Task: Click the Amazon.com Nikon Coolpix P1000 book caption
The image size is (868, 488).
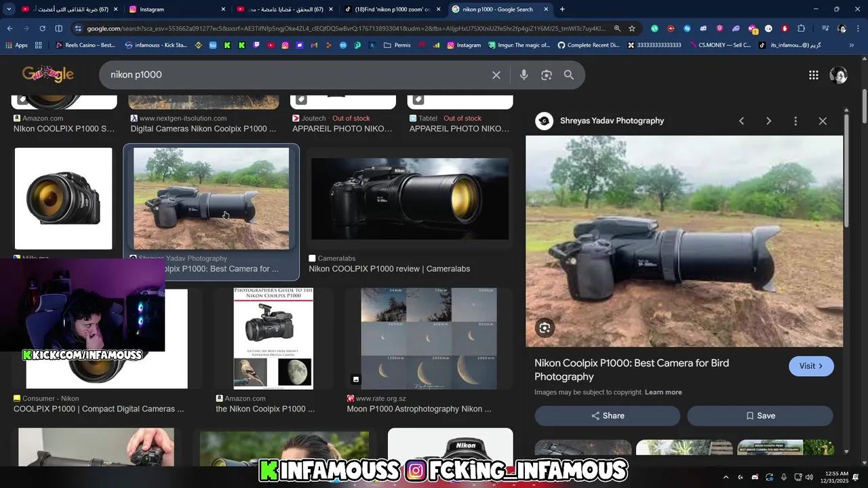Action: [x=265, y=409]
